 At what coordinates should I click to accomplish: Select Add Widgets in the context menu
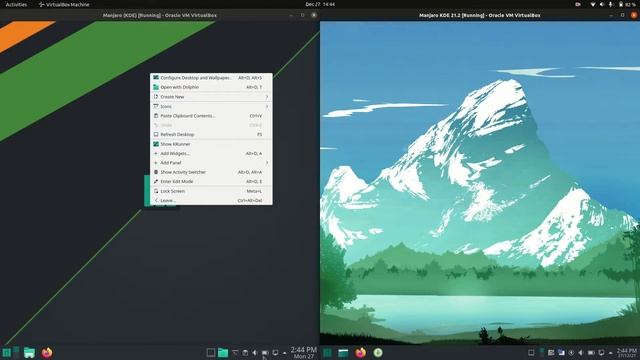[211, 153]
